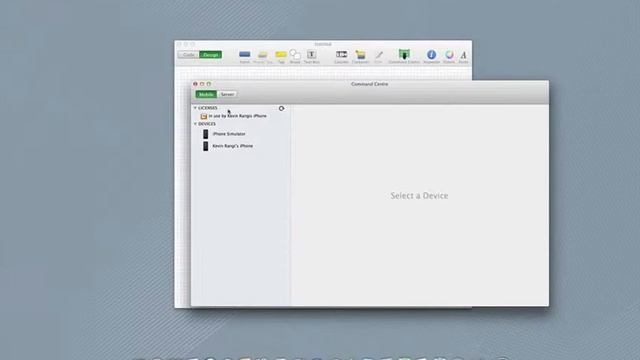Switch to the Mobile tab in Command Centre
Screen dimensions: 640x360
click(206, 94)
